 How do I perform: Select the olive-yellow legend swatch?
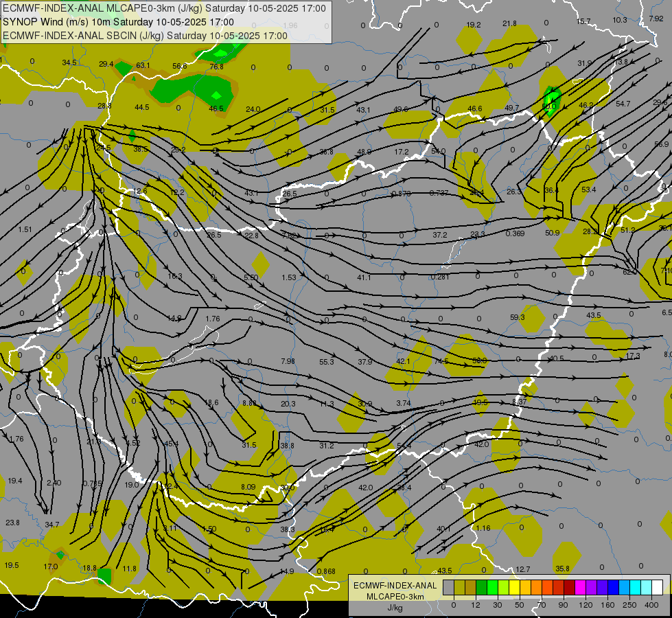459,587
